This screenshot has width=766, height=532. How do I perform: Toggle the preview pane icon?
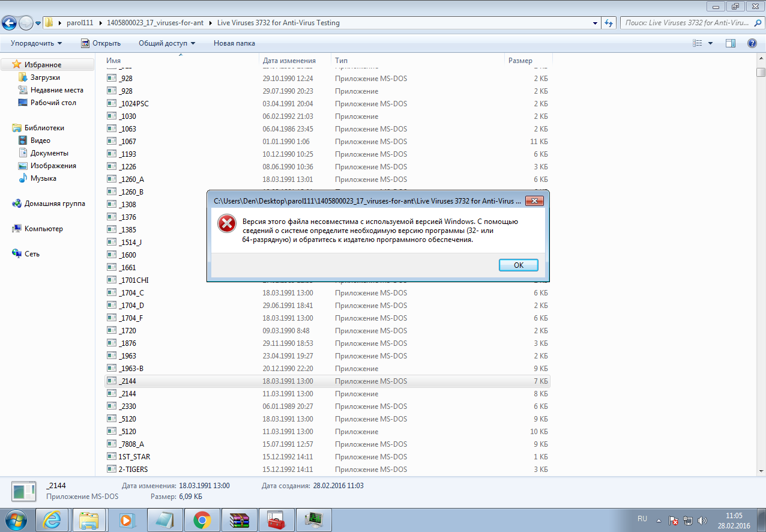pos(731,43)
